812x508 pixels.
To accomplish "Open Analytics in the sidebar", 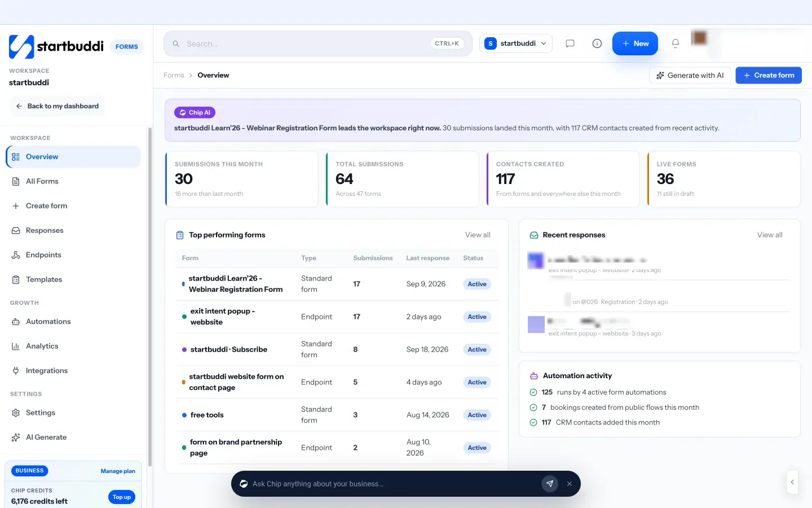I will pyautogui.click(x=73, y=346).
